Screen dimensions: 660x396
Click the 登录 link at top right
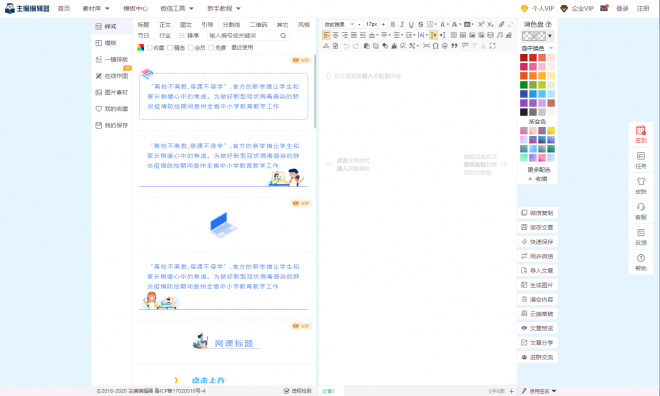[x=623, y=8]
